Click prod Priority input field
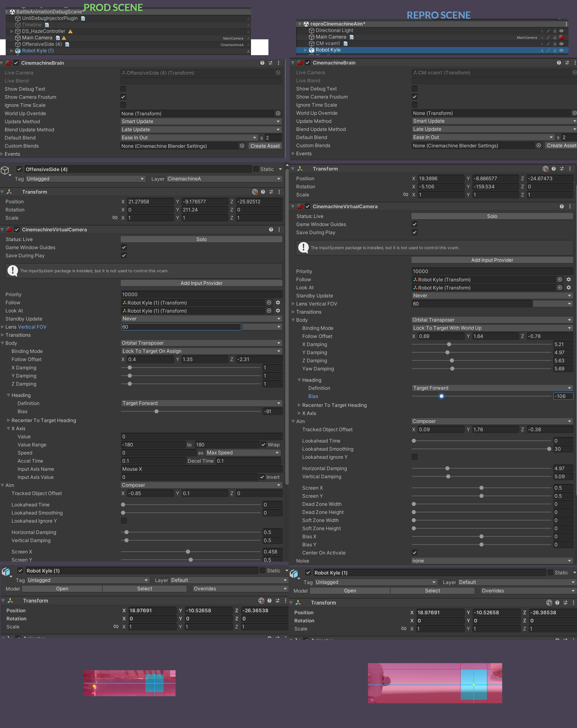Screen dimensions: 577x728 coord(202,294)
